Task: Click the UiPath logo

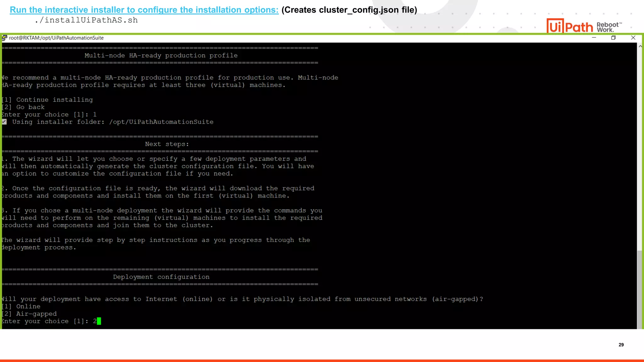Action: [x=569, y=26]
